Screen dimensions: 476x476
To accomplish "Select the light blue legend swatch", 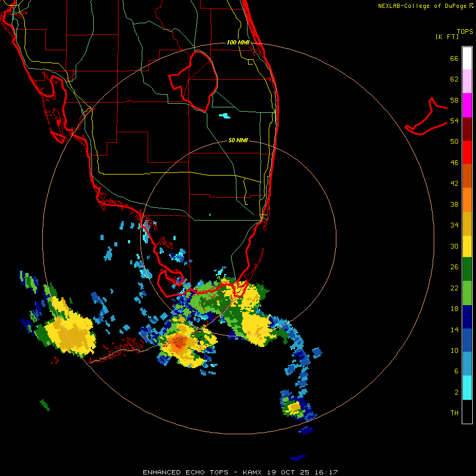I will point(467,364).
